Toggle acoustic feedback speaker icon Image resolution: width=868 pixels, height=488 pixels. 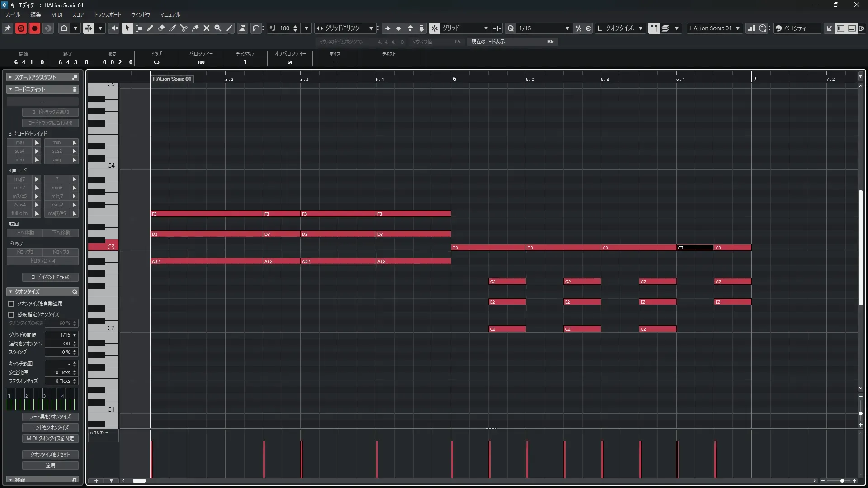(x=113, y=28)
